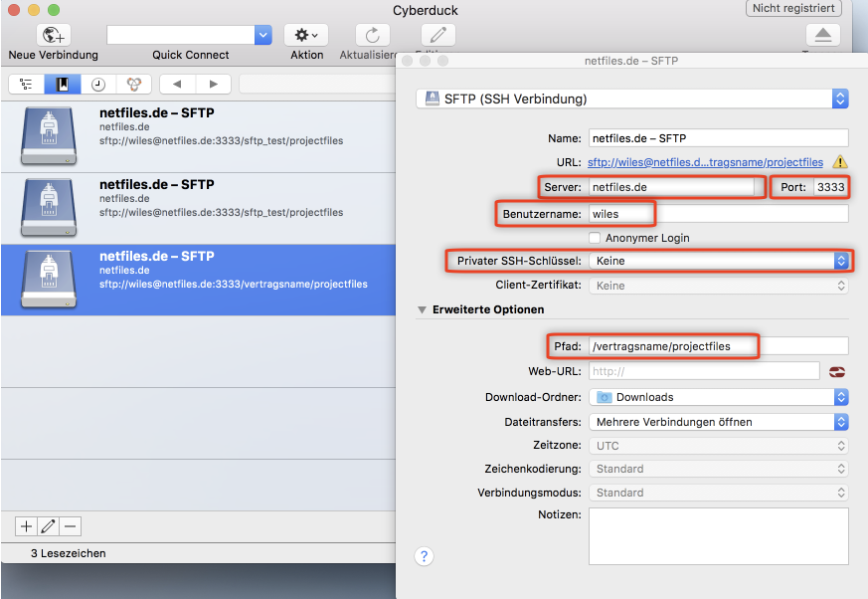Open the Quick Connect dropdown arrow
The width and height of the screenshot is (868, 599).
pos(263,35)
